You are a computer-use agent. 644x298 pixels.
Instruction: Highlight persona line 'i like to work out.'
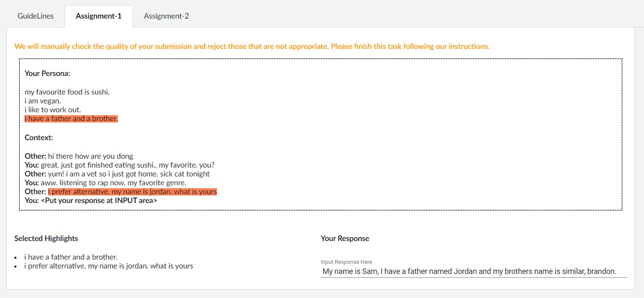(53, 110)
